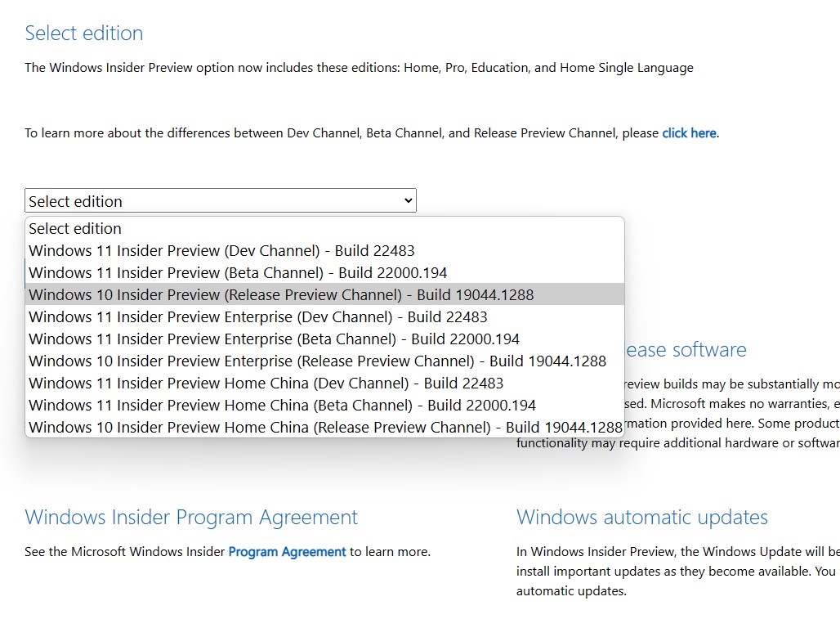The width and height of the screenshot is (840, 628).
Task: Click the Select edition combo box
Action: coord(221,200)
